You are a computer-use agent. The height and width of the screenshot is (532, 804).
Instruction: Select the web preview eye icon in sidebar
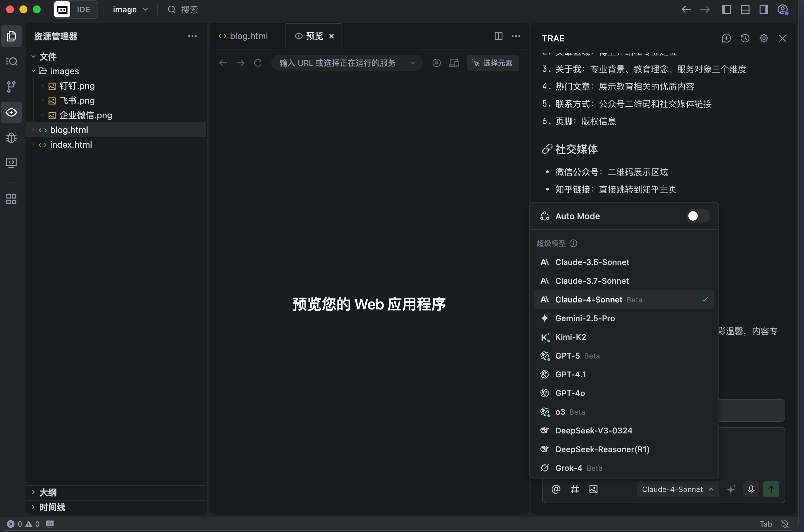pyautogui.click(x=11, y=112)
